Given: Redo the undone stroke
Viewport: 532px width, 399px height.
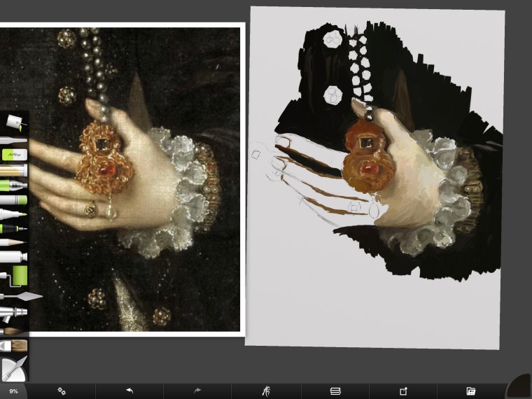Looking at the screenshot, I should 197,391.
